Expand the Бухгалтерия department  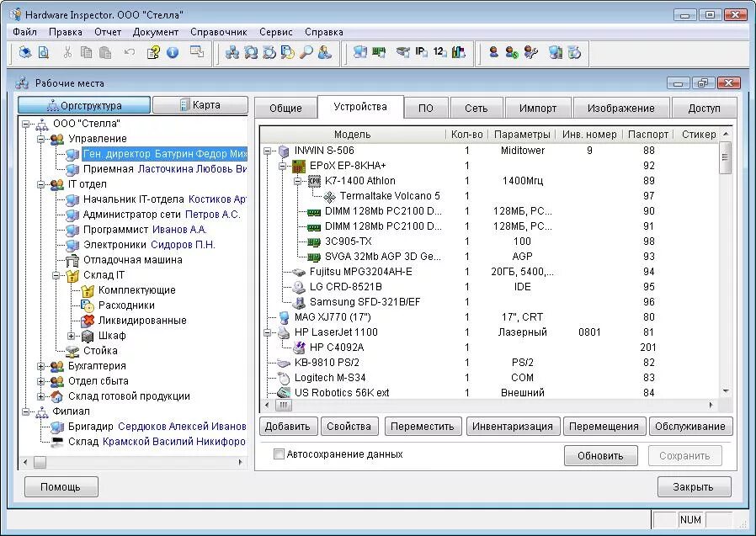(x=41, y=366)
